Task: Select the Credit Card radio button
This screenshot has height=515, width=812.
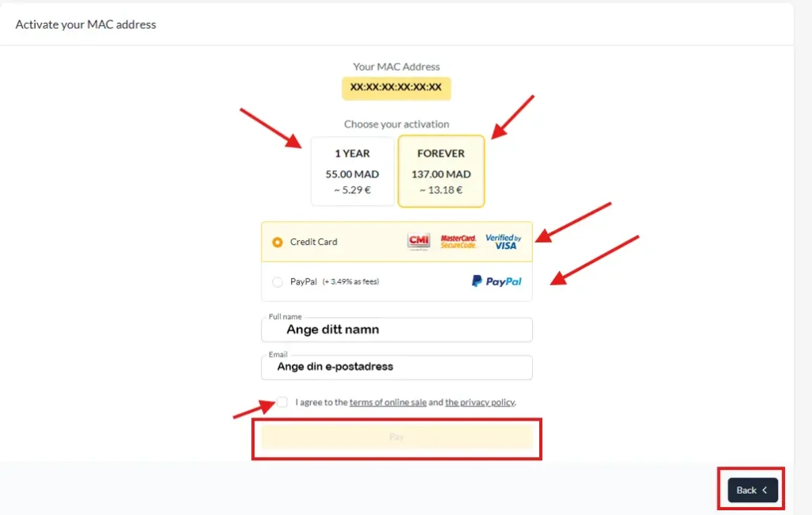Action: tap(278, 242)
